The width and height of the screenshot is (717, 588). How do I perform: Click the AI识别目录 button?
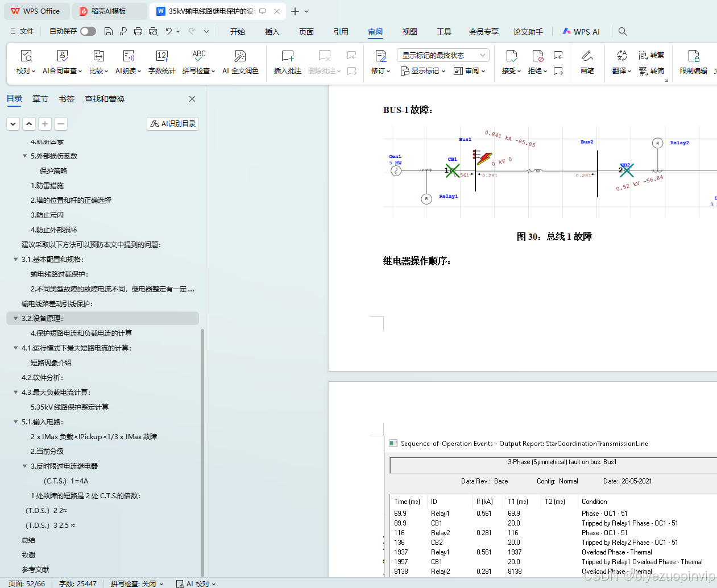pyautogui.click(x=173, y=123)
